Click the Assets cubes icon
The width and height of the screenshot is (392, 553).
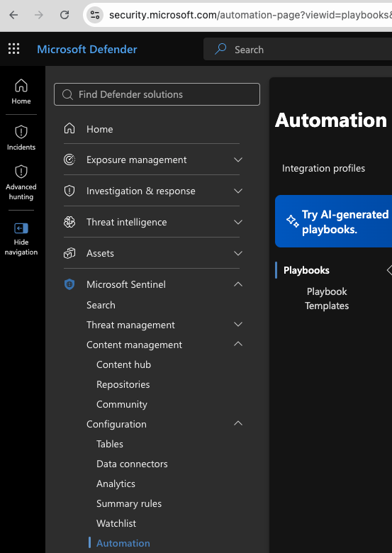(x=69, y=253)
